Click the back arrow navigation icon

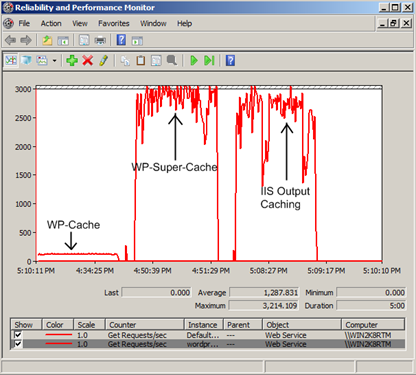(x=10, y=41)
